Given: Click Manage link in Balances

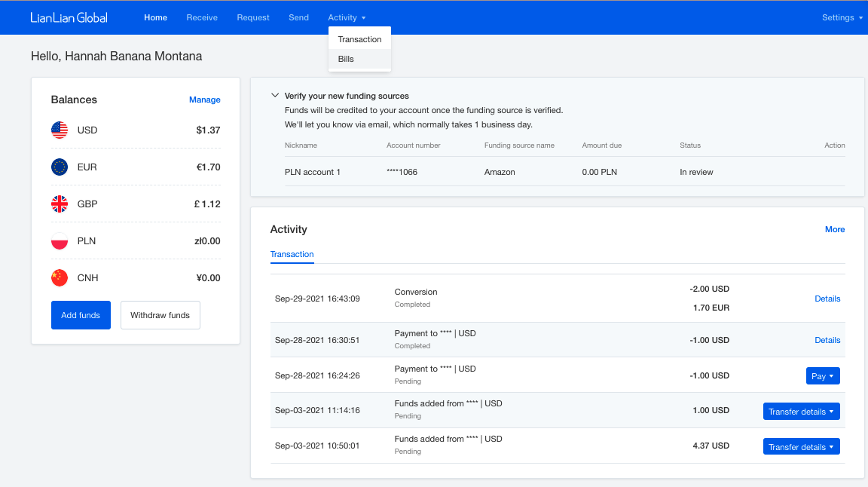Looking at the screenshot, I should click(x=205, y=100).
